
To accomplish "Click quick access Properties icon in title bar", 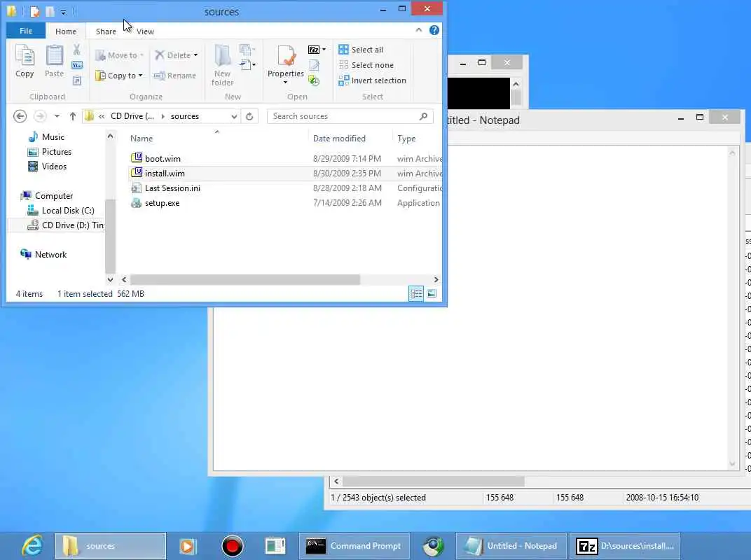I will 34,11.
